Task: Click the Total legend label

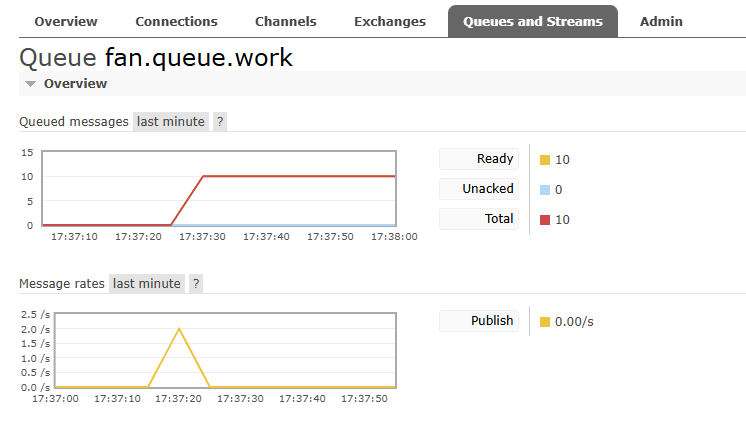Action: tap(479, 219)
